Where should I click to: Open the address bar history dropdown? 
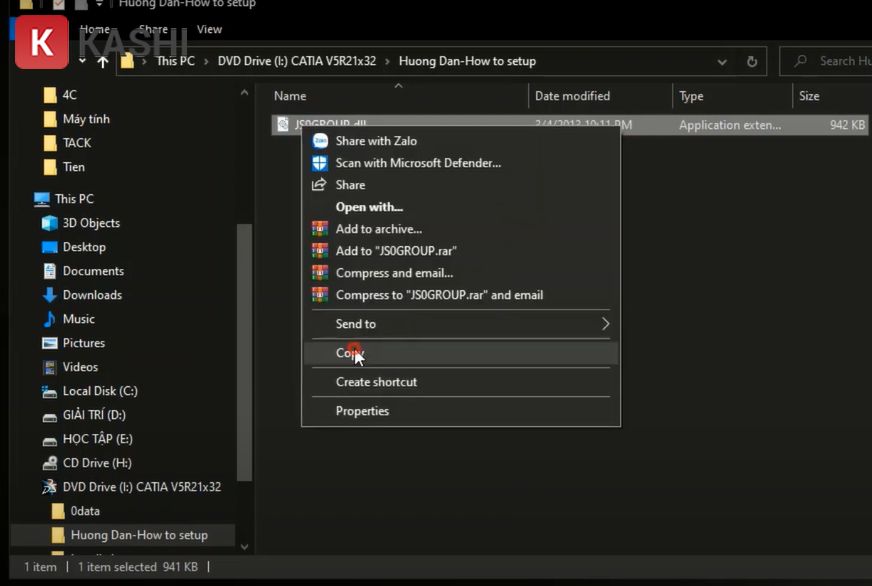tap(722, 61)
